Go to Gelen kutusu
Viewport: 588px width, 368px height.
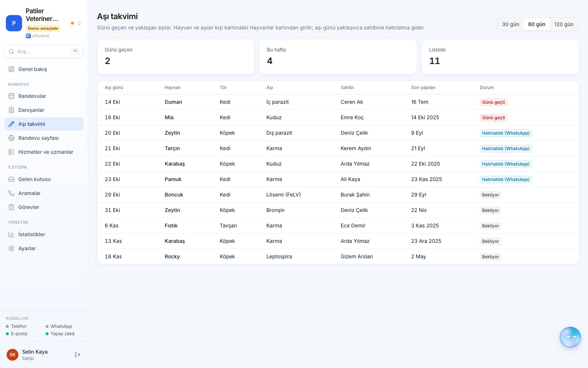pyautogui.click(x=44, y=179)
